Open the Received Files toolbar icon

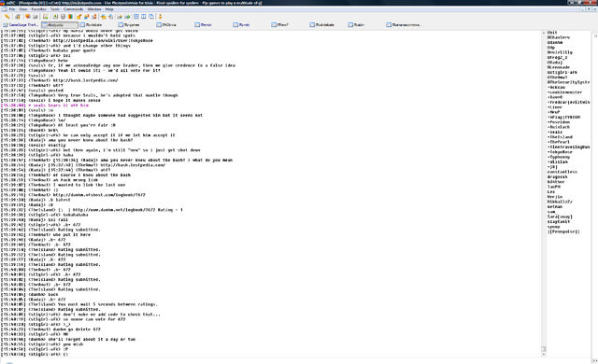pyautogui.click(x=104, y=17)
